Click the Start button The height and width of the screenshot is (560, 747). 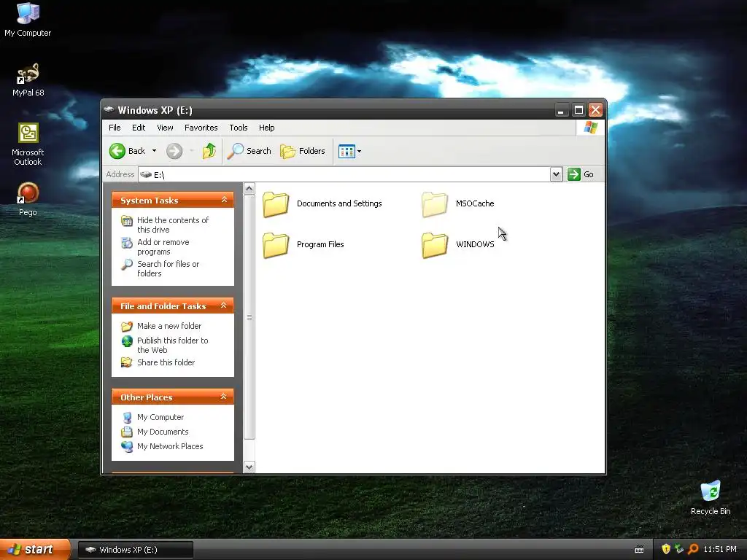click(35, 550)
